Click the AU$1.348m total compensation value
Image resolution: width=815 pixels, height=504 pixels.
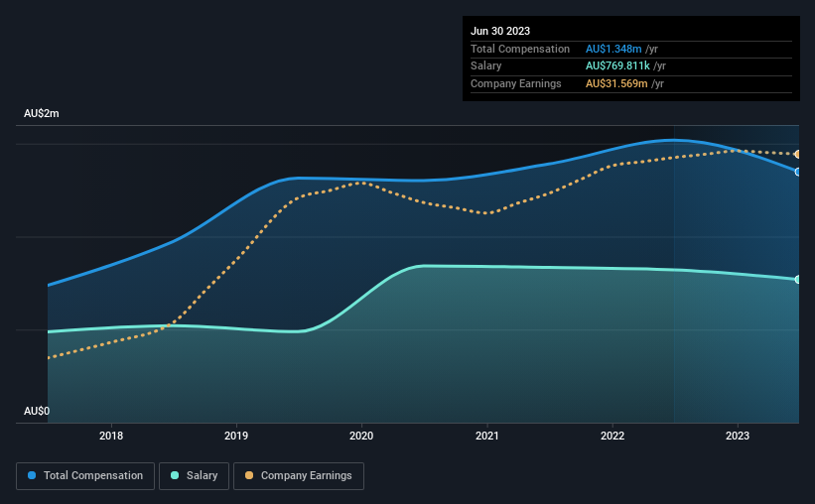coord(613,49)
